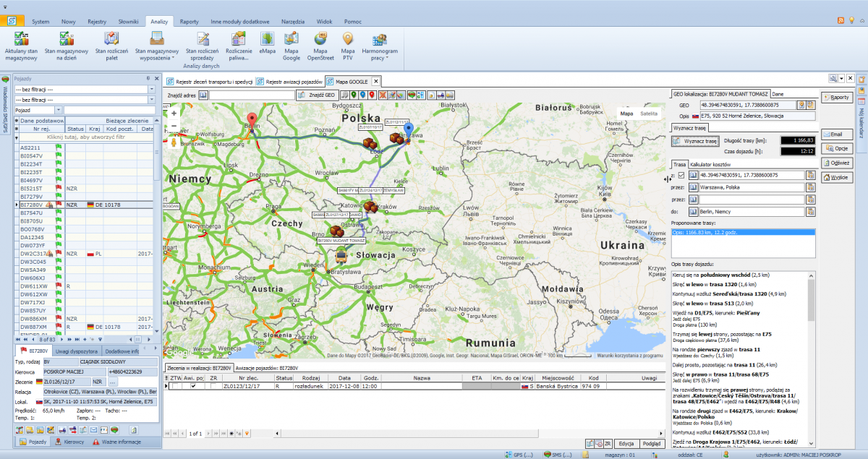
Task: Click the Odśwież side button
Action: click(835, 163)
